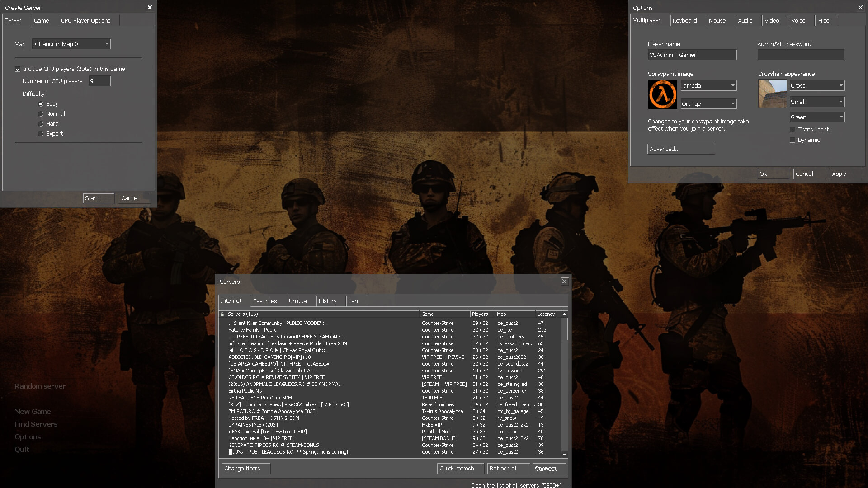Viewport: 868px width, 488px height.
Task: Close the Servers window
Action: [564, 281]
